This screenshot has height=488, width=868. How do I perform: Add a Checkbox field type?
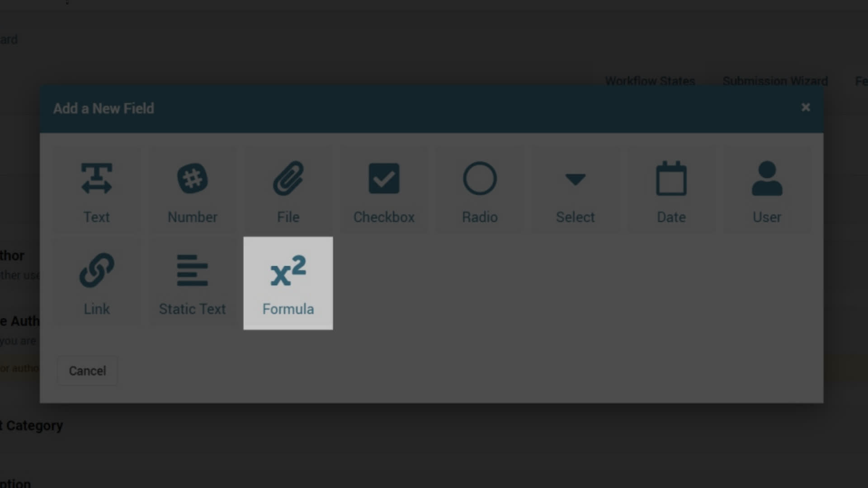pos(384,178)
